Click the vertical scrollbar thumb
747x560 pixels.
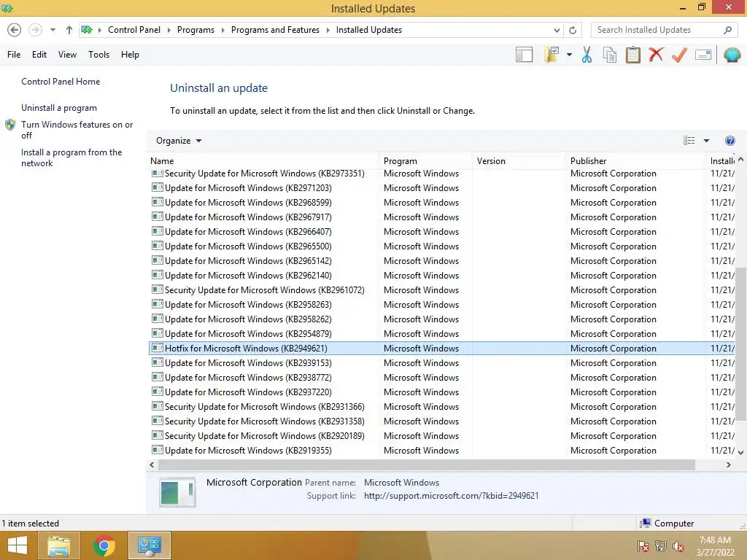click(x=740, y=344)
